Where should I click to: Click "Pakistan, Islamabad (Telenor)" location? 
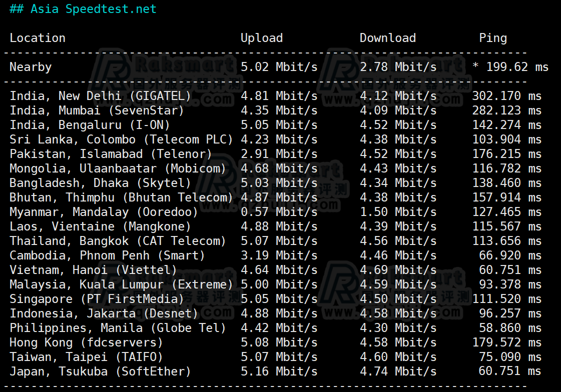click(x=111, y=154)
